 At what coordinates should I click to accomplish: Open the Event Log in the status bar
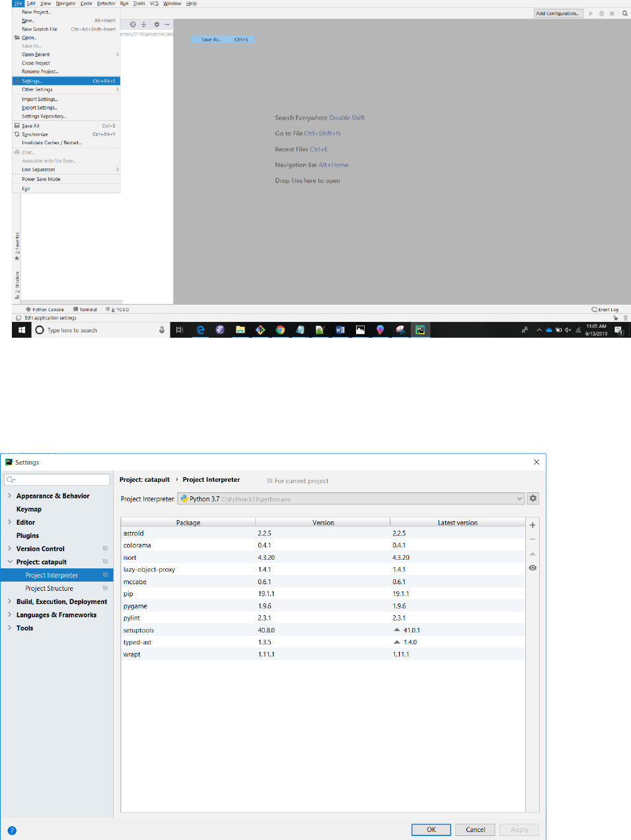[x=605, y=309]
